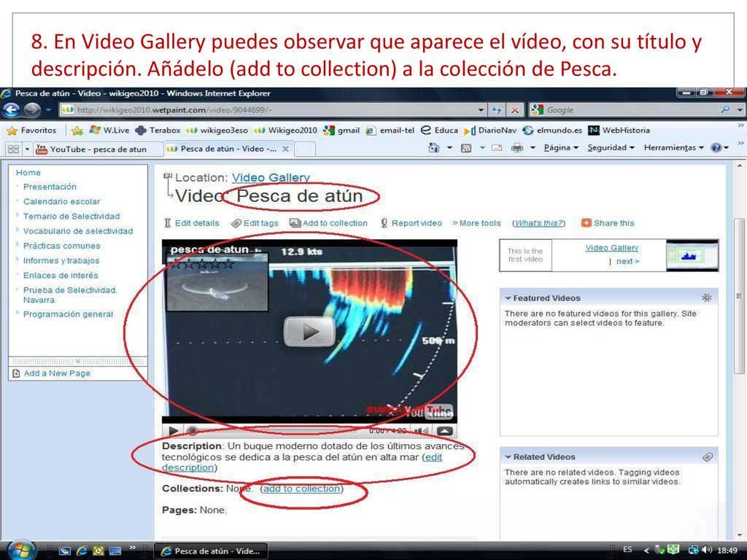Viewport: 747px width, 560px height.
Task: Open the Herramientas menu
Action: (673, 147)
